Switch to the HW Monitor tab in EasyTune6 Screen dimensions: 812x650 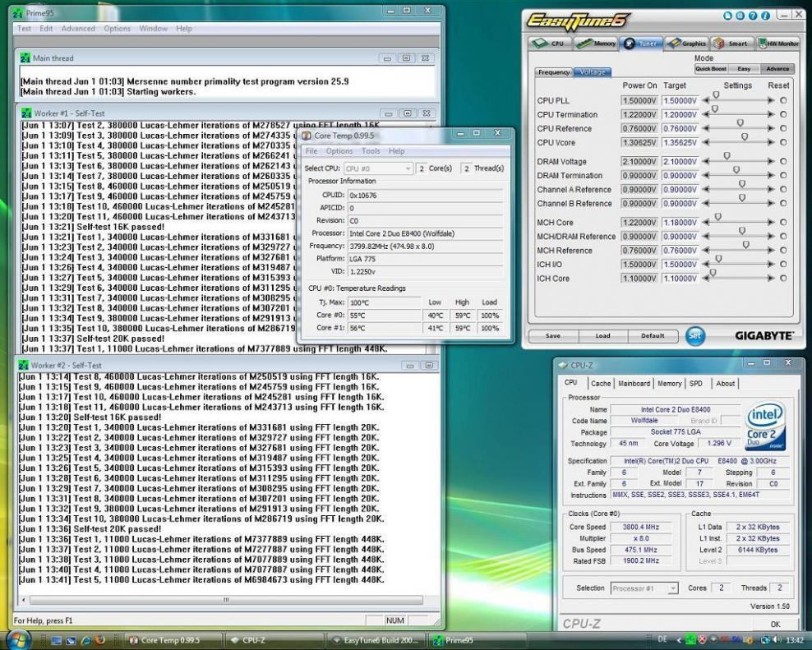pos(778,43)
